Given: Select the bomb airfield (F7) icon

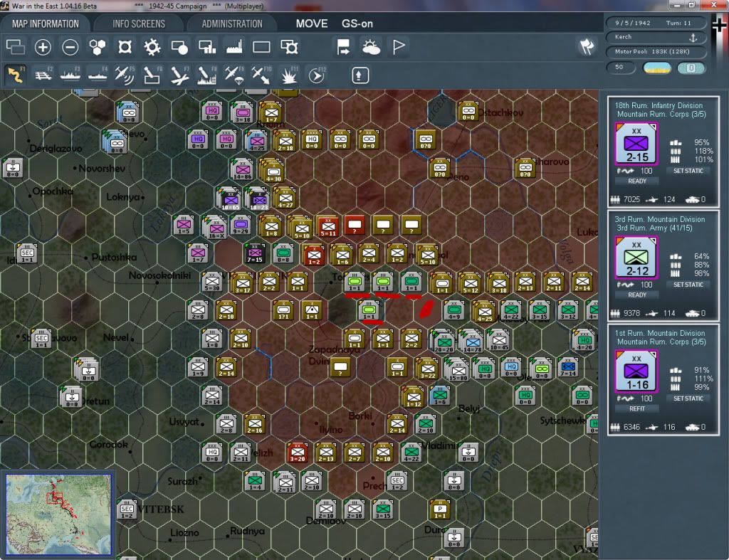Looking at the screenshot, I should point(179,75).
